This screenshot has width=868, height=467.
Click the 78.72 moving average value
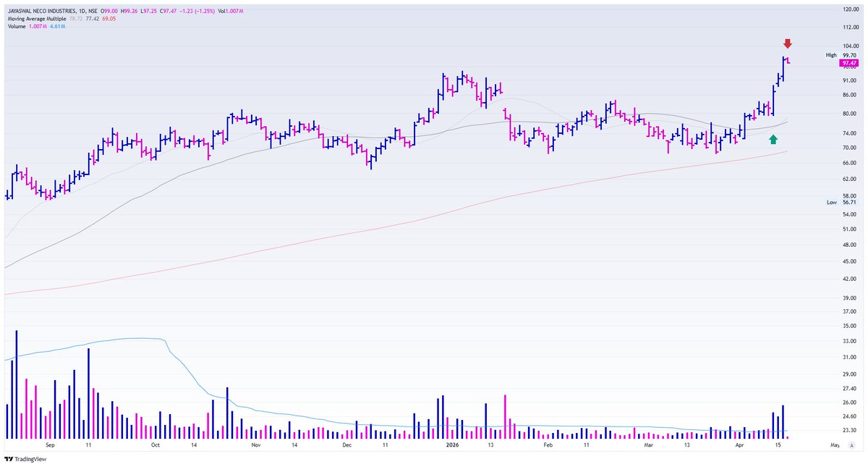pyautogui.click(x=76, y=19)
